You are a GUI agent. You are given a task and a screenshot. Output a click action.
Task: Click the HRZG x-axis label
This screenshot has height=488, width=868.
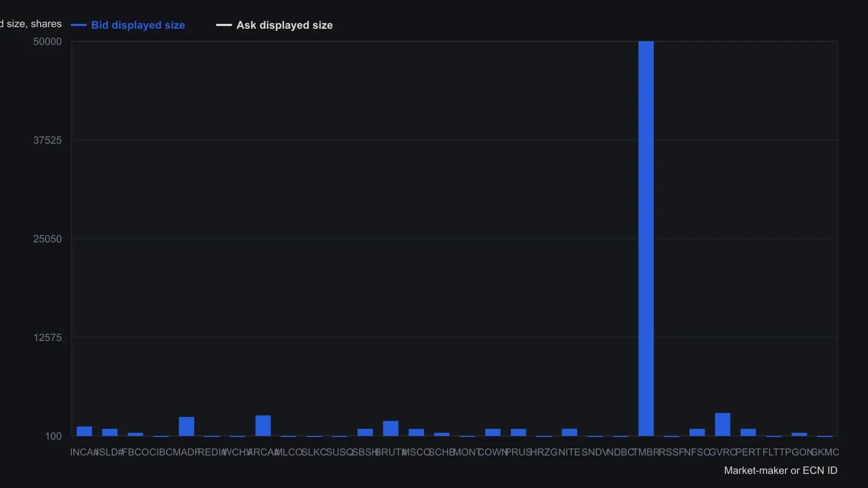pos(544,452)
